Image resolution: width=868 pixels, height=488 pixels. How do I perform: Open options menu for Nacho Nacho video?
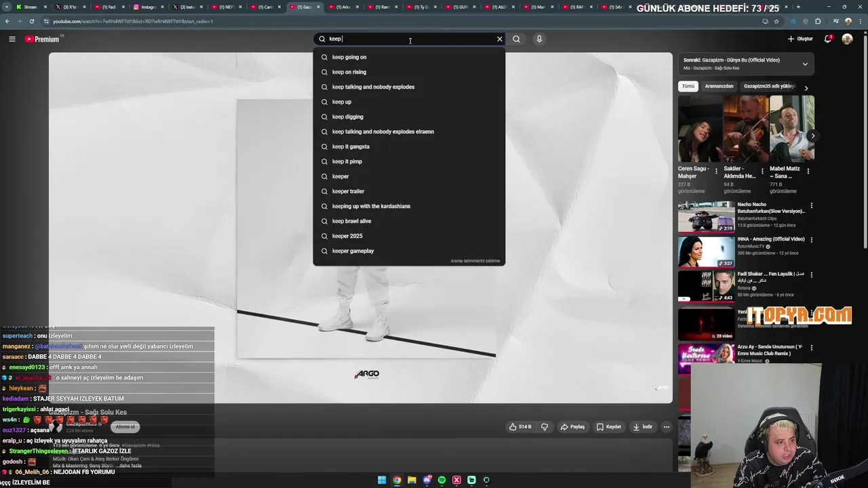coord(811,205)
